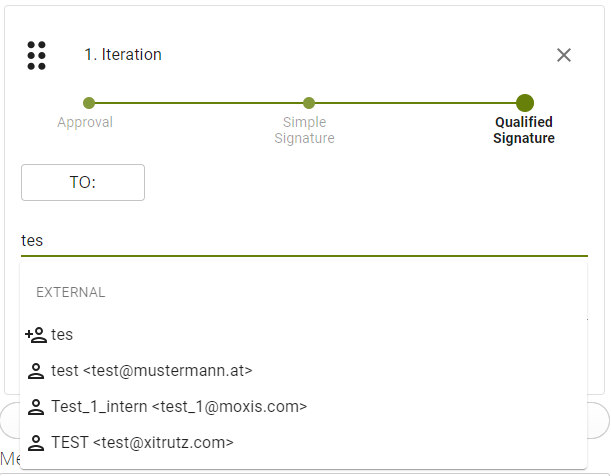Click the Approval step label
The image size is (611, 476).
pyautogui.click(x=85, y=122)
